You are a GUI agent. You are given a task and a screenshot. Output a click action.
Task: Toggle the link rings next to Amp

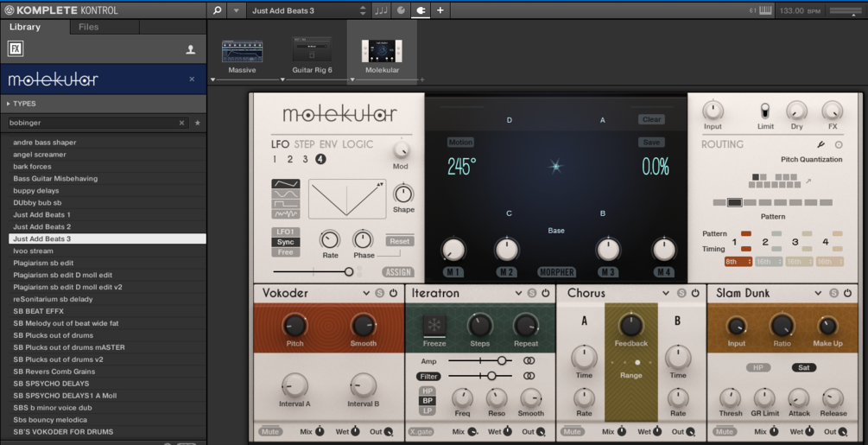(x=529, y=361)
